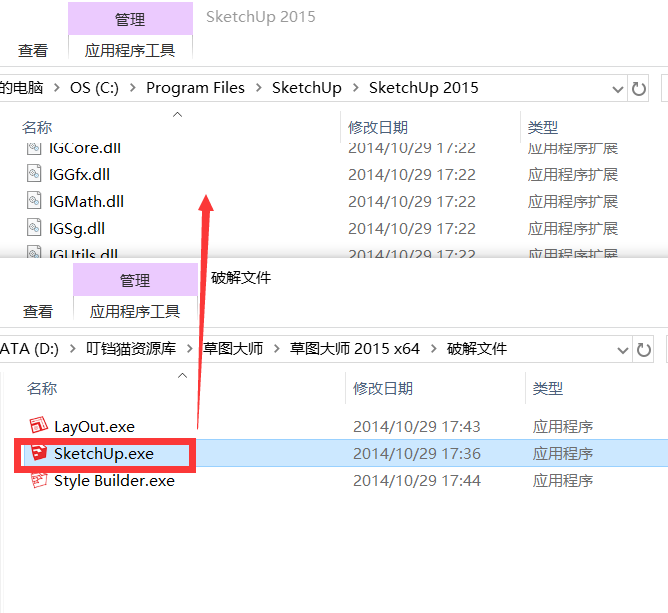Click the LayOut.exe application icon
Screen dimensions: 668x613
(x=39, y=426)
